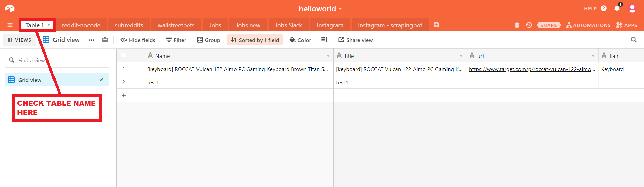Image resolution: width=644 pixels, height=187 pixels.
Task: Click row number 1
Action: click(124, 69)
